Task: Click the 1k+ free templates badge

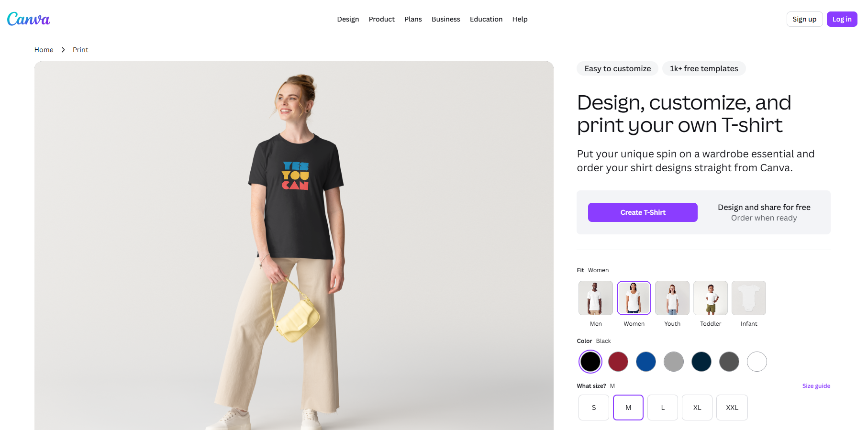Action: pyautogui.click(x=704, y=68)
